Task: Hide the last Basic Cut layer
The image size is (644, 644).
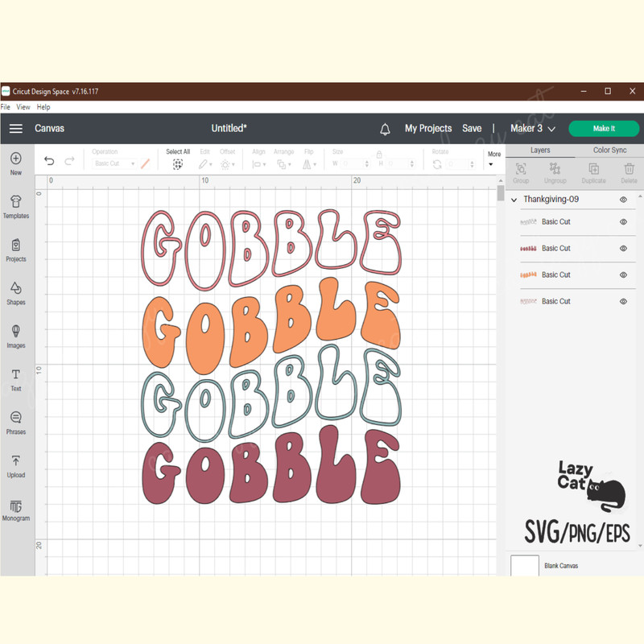Action: click(x=623, y=301)
